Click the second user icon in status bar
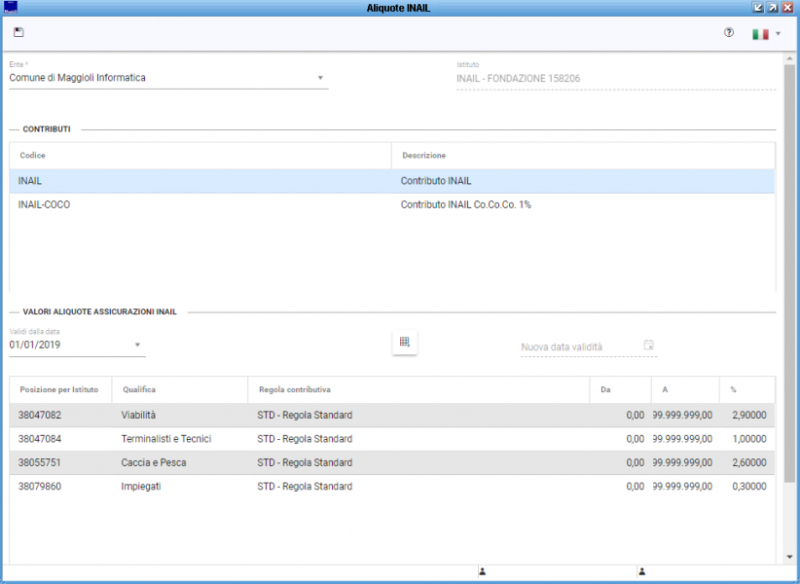Screen dimensions: 800x584 [x=641, y=572]
